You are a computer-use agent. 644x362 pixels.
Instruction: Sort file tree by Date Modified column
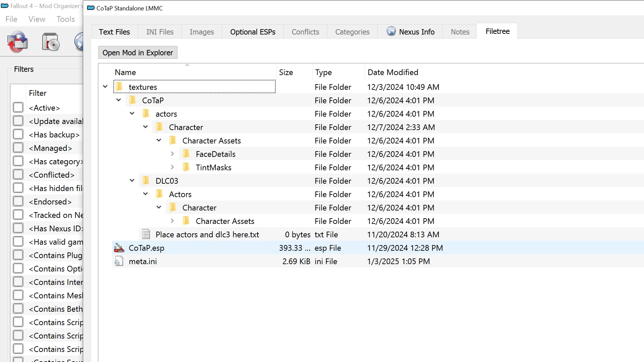click(393, 72)
